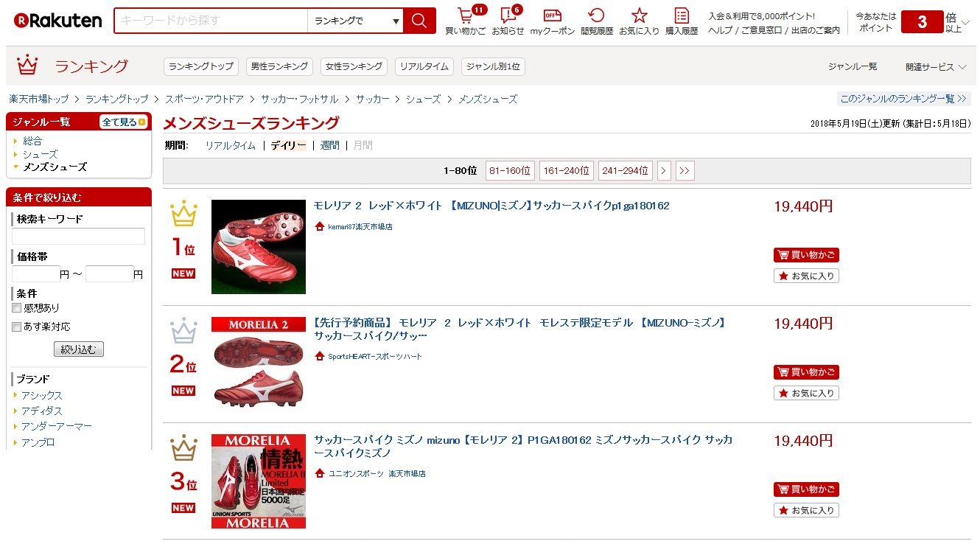Screen dimensions: 980x544
Task: Click the 検索キーワード input field
Action: pos(79,236)
